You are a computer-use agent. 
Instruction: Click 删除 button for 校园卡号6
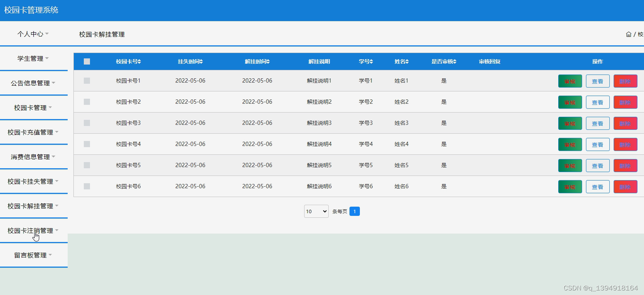click(625, 187)
